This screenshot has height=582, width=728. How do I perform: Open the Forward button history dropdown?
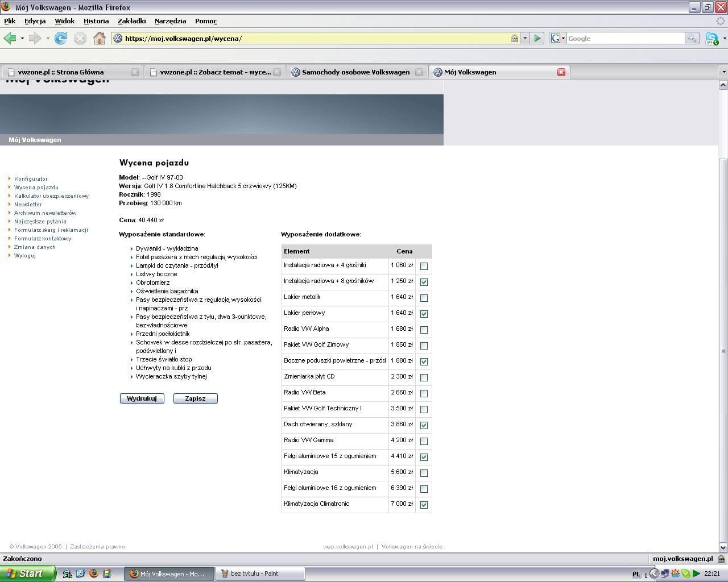(x=48, y=39)
